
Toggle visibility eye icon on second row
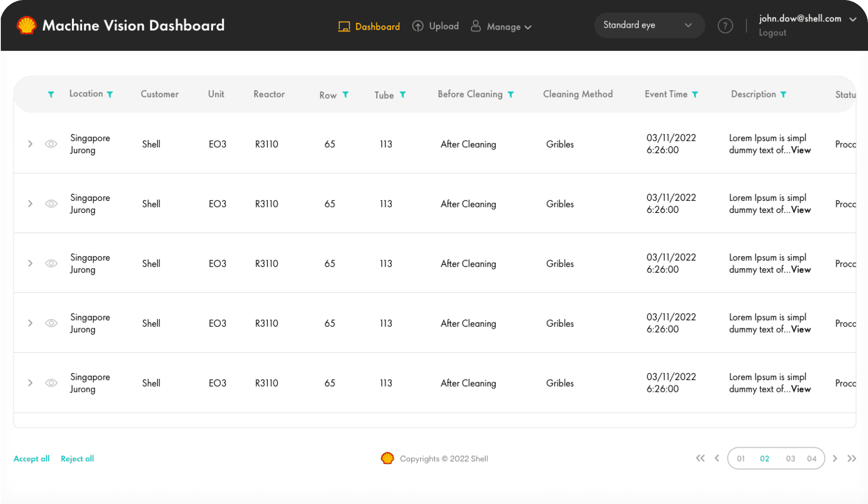50,204
